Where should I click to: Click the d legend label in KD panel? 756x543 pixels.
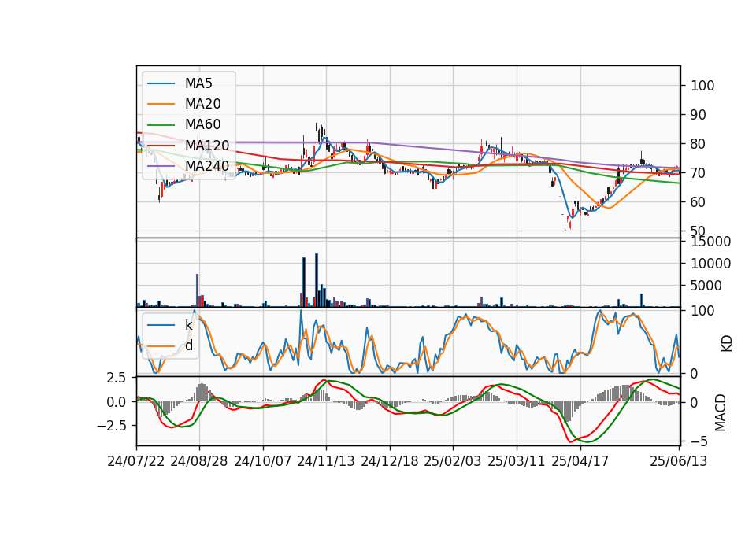189,345
